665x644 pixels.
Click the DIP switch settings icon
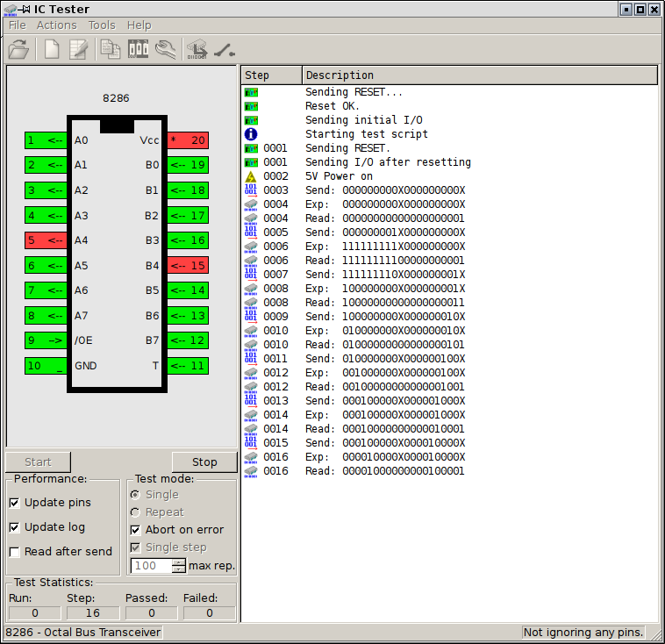click(138, 50)
